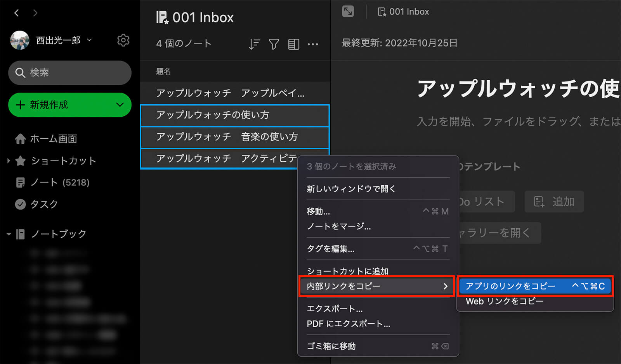
Task: Click the star icon for ショートカット
Action: [21, 160]
